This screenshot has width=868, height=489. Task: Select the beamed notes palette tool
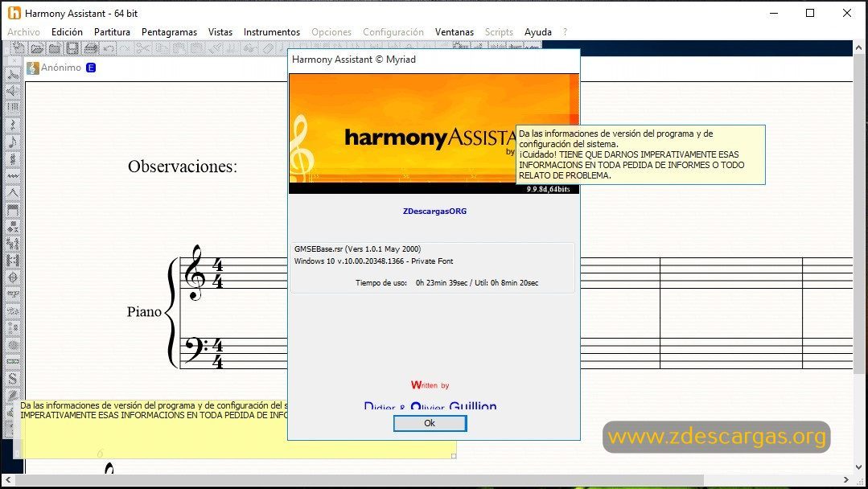[x=13, y=74]
